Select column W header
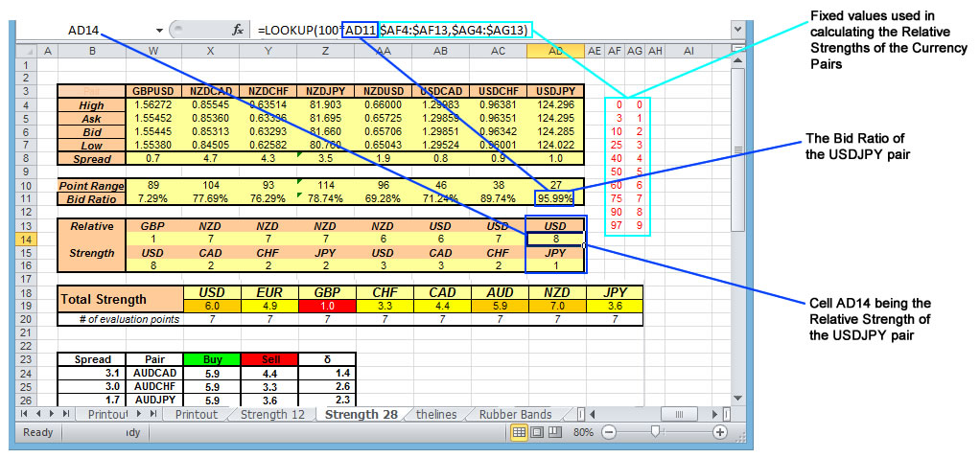980x458 pixels. pos(153,51)
